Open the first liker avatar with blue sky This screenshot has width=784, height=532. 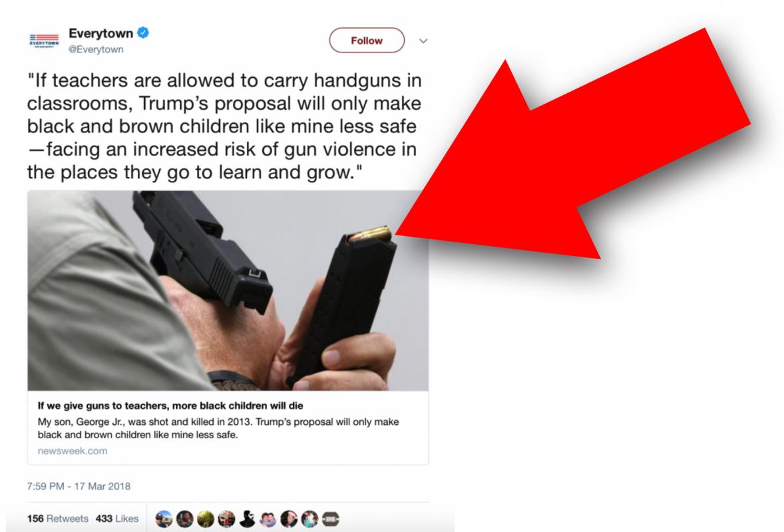(164, 519)
